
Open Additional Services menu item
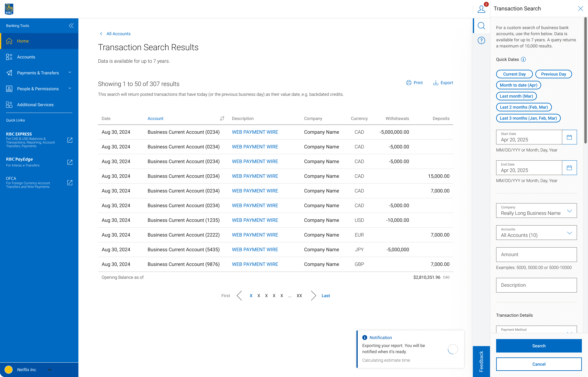35,105
